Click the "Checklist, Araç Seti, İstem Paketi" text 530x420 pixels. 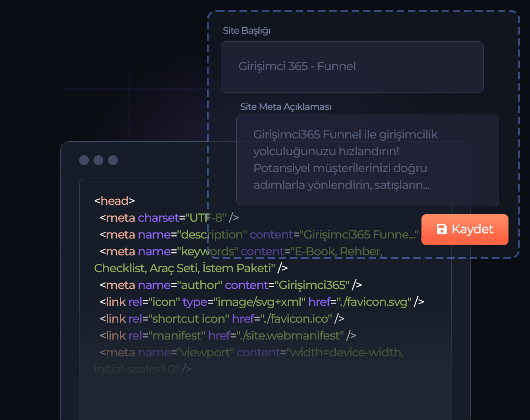click(x=184, y=268)
